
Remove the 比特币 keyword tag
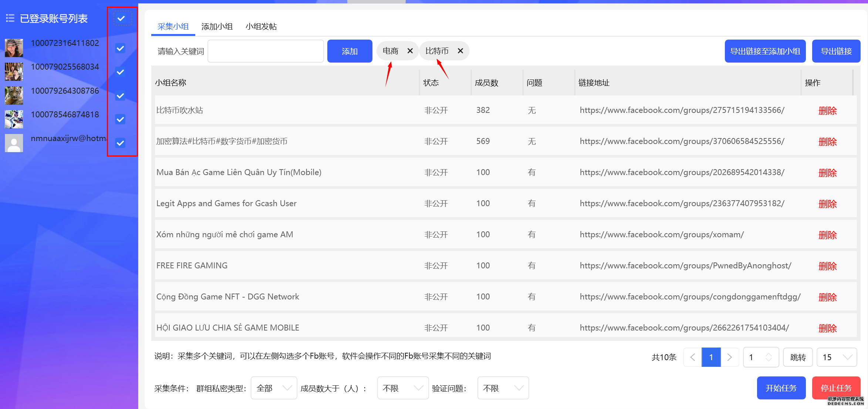pos(460,51)
